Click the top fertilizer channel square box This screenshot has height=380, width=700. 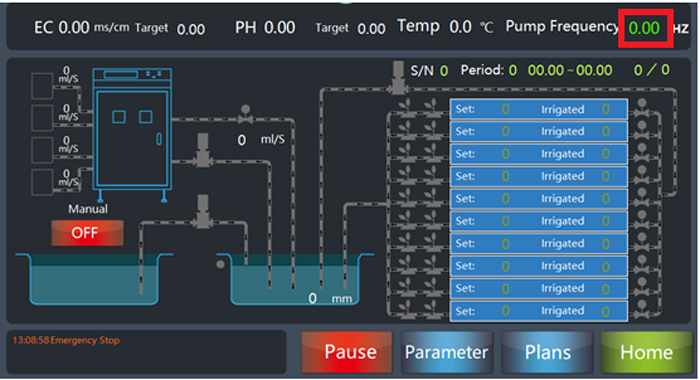[x=42, y=86]
